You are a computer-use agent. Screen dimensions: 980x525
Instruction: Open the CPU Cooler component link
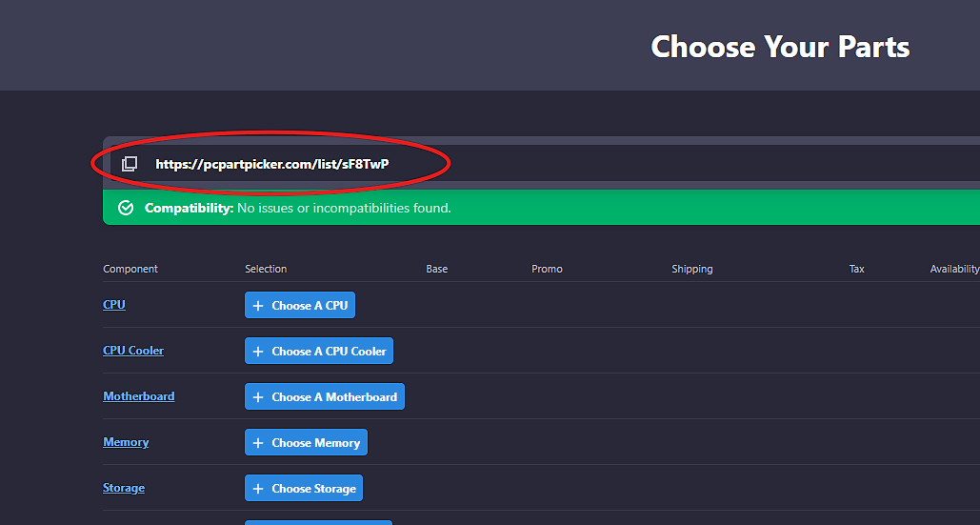click(133, 350)
